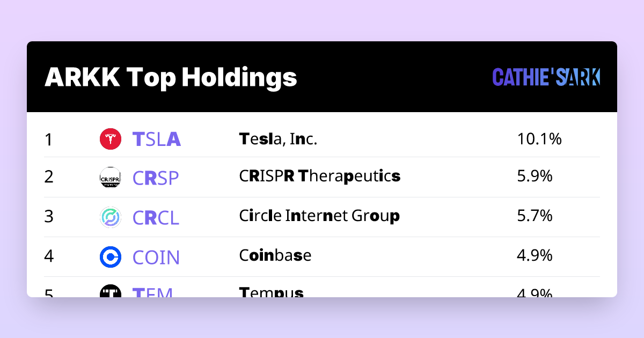The height and width of the screenshot is (338, 644).
Task: Click the Cathie's Ark brand logo
Action: tap(546, 77)
